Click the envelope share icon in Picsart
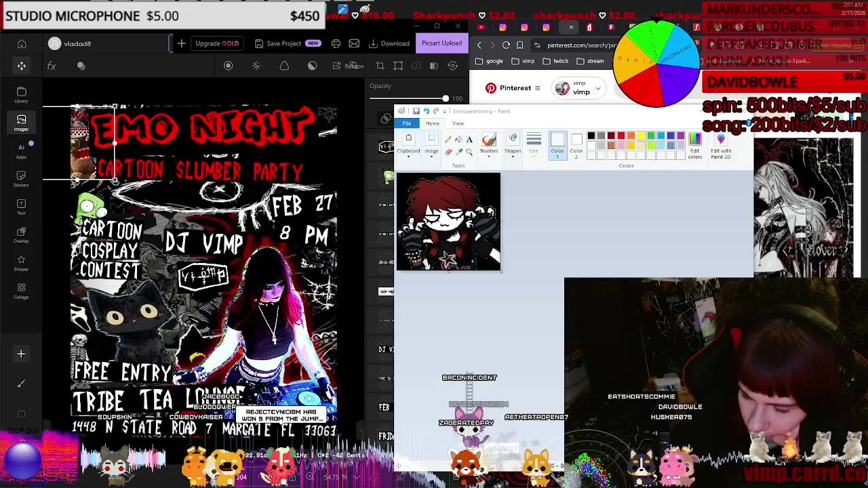 click(x=354, y=43)
